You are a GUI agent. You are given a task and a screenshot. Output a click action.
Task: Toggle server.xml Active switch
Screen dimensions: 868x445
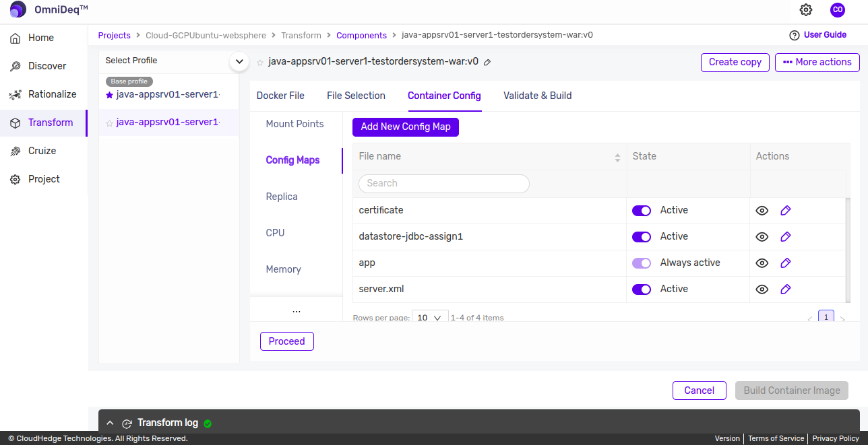tap(642, 289)
